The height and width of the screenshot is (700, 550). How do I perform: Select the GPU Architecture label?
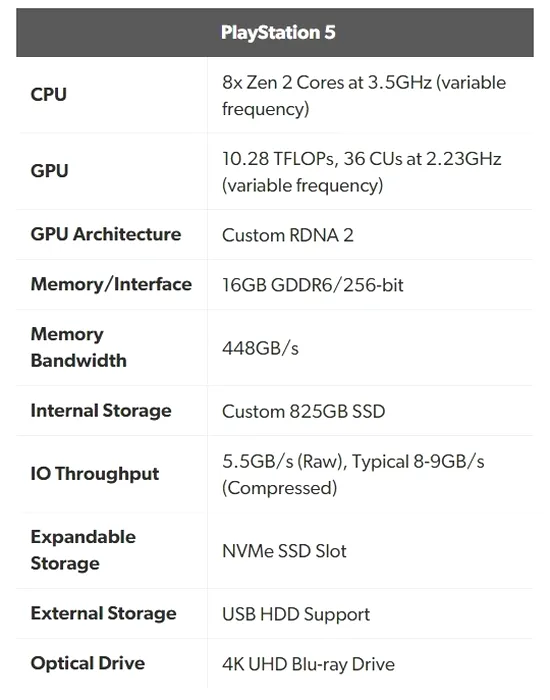pos(106,234)
